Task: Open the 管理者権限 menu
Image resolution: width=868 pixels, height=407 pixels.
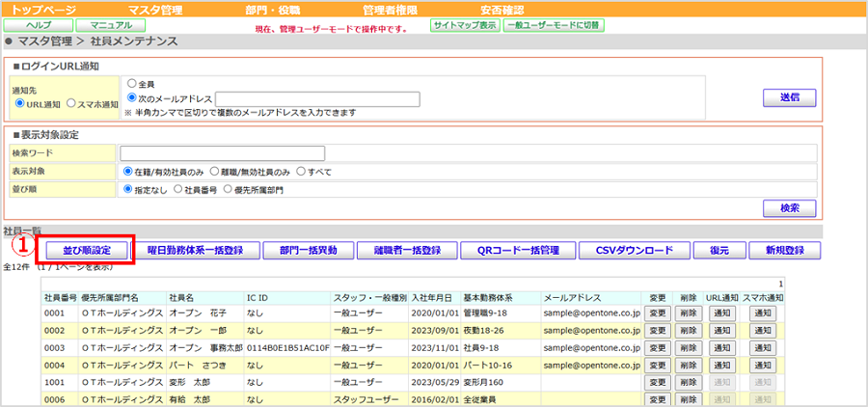Action: tap(390, 10)
